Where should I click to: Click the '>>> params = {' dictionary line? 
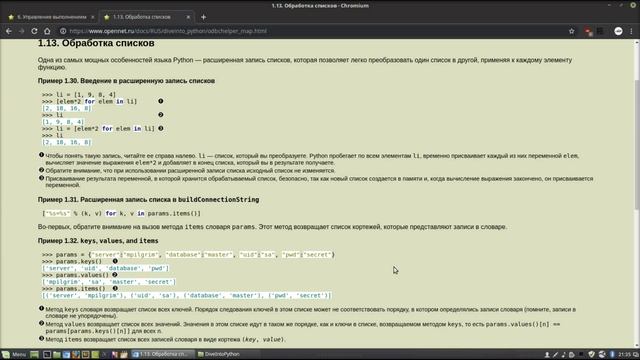click(188, 254)
